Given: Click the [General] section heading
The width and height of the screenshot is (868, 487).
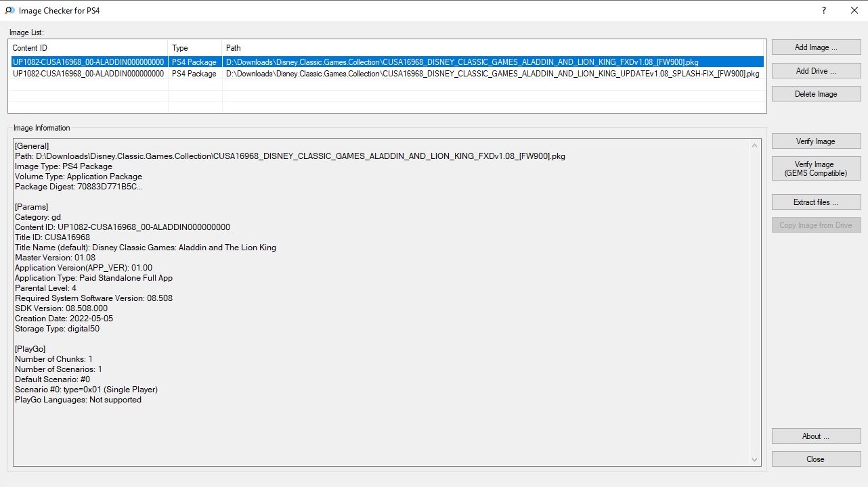Looking at the screenshot, I should (32, 146).
